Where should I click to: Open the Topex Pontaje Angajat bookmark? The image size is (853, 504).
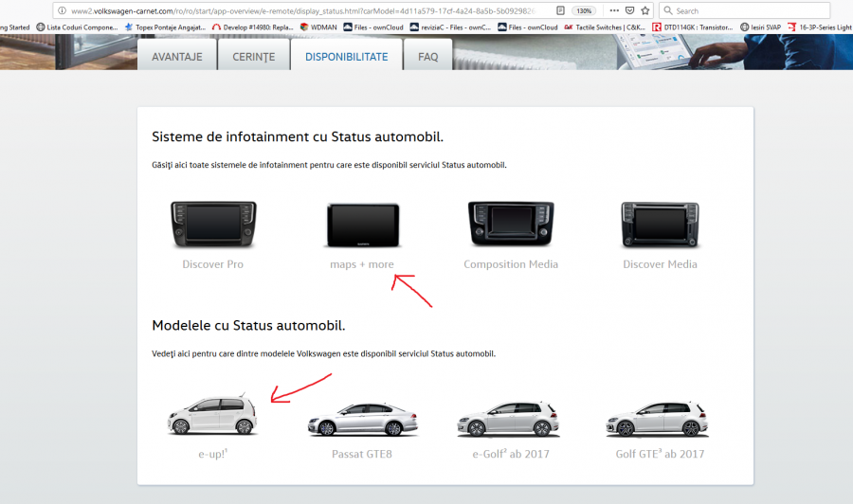165,27
